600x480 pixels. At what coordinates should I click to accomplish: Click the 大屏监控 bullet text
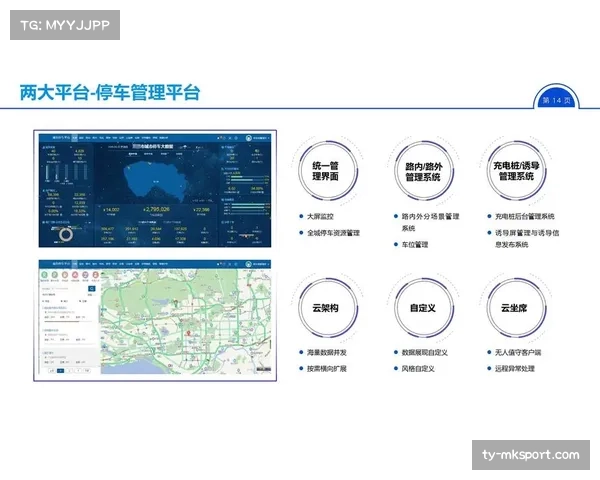pos(320,216)
